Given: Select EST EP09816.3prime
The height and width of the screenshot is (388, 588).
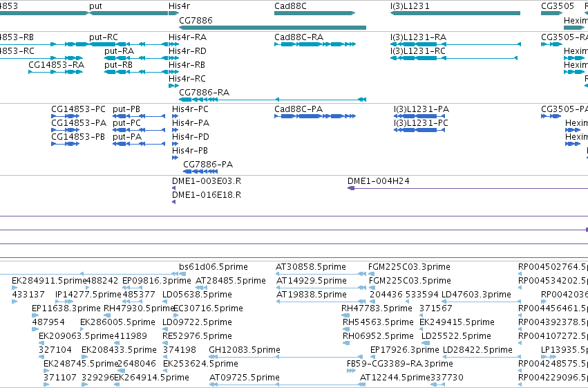Looking at the screenshot, I should tap(133, 288).
